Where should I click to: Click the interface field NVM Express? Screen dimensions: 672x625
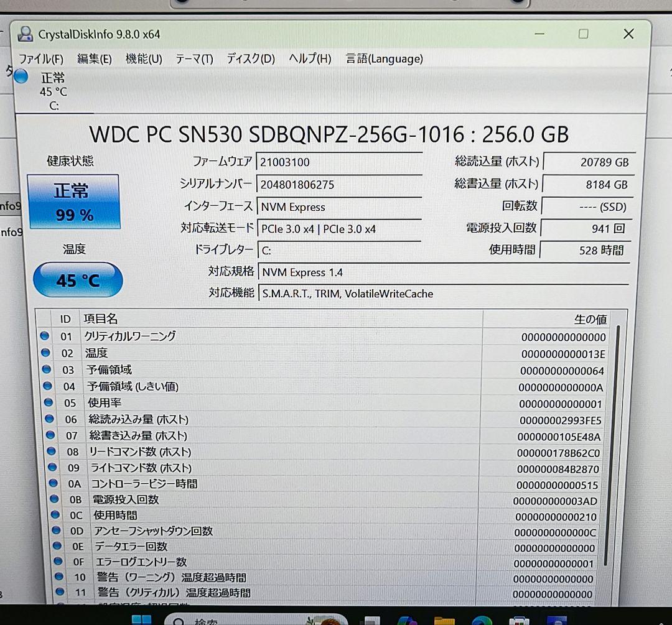[x=338, y=207]
